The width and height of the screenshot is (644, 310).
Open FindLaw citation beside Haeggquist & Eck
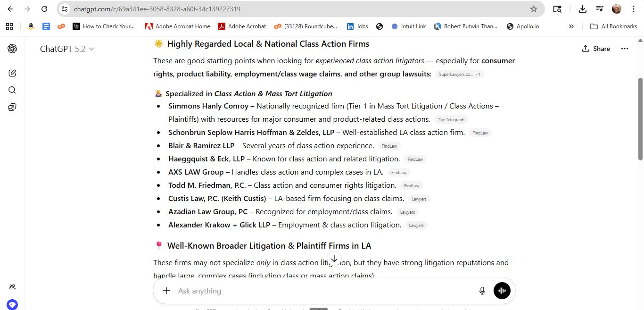pyautogui.click(x=415, y=159)
